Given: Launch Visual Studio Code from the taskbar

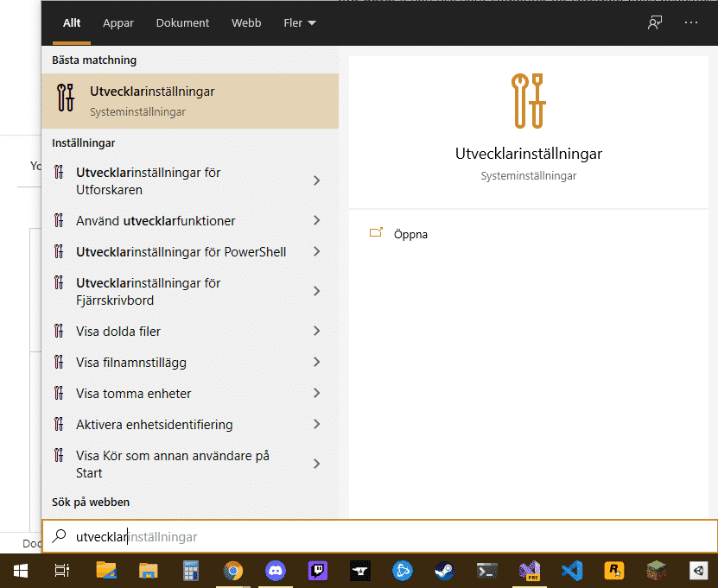Looking at the screenshot, I should [x=572, y=571].
